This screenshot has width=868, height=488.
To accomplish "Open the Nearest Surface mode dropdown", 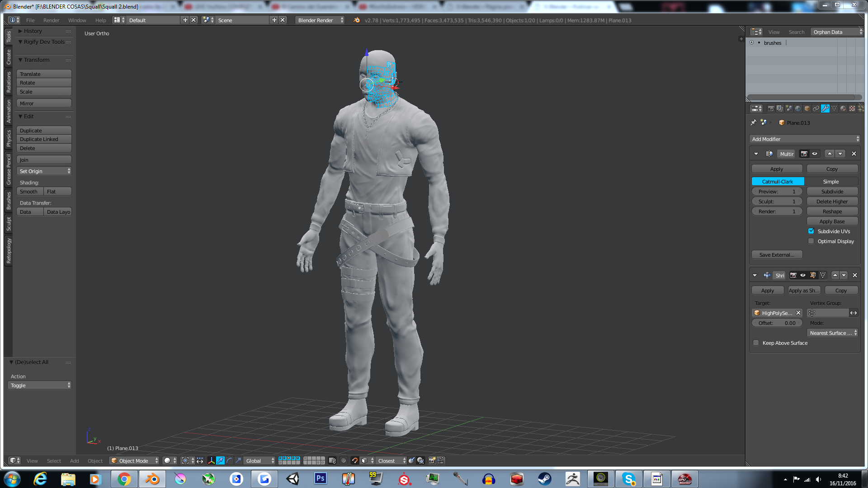I will (832, 333).
